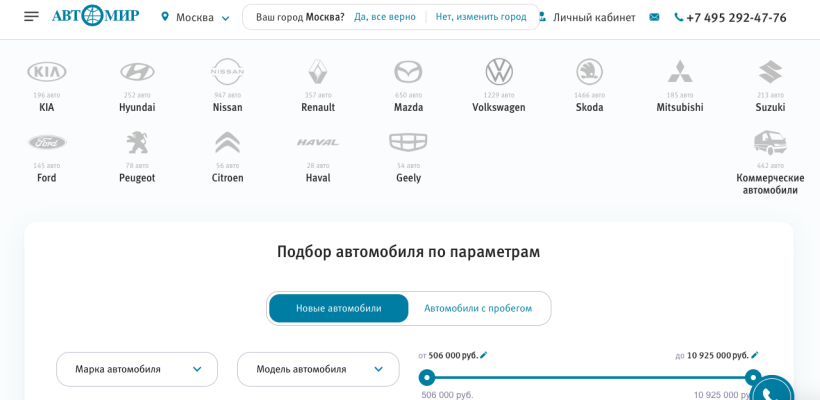Open 'Марка автомобиля' dropdown
The width and height of the screenshot is (820, 400).
(x=137, y=369)
